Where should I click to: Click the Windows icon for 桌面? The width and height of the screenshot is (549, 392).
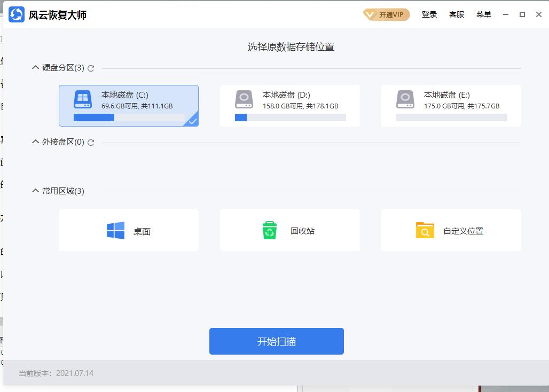click(x=115, y=230)
